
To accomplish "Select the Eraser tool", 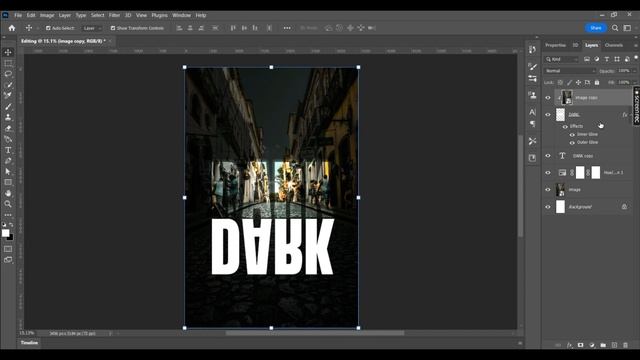I will point(8,128).
